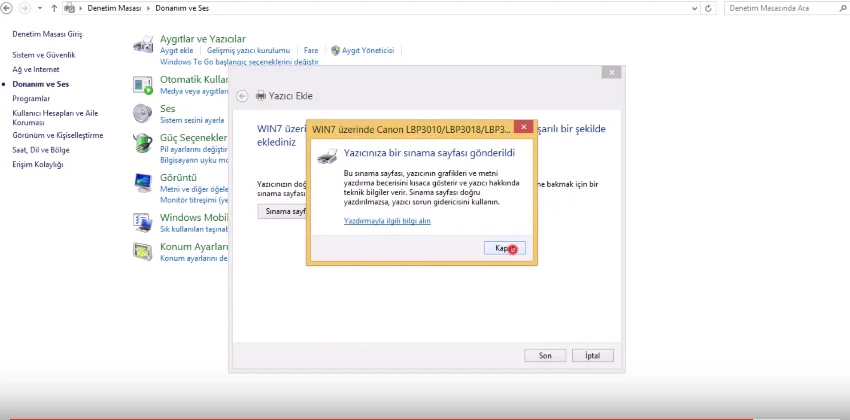Open the Aygıt ekle link
The image size is (850, 420).
pyautogui.click(x=177, y=50)
